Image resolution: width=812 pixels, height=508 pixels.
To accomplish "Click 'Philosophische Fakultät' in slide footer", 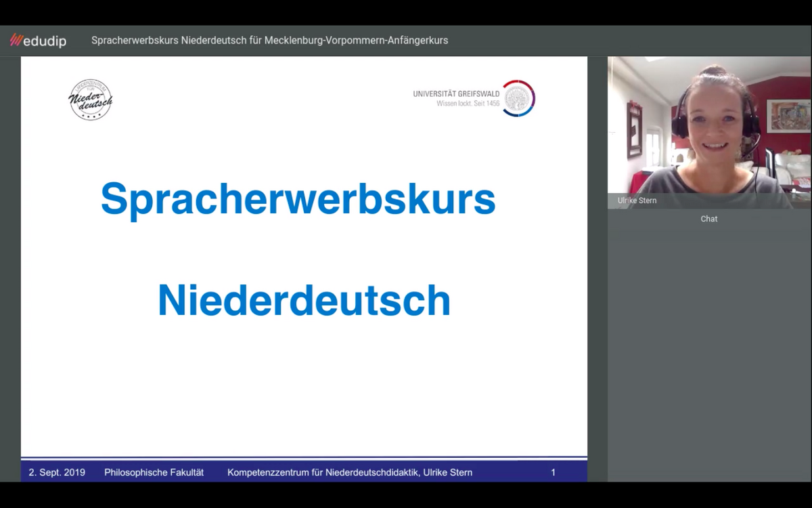I will [x=154, y=472].
